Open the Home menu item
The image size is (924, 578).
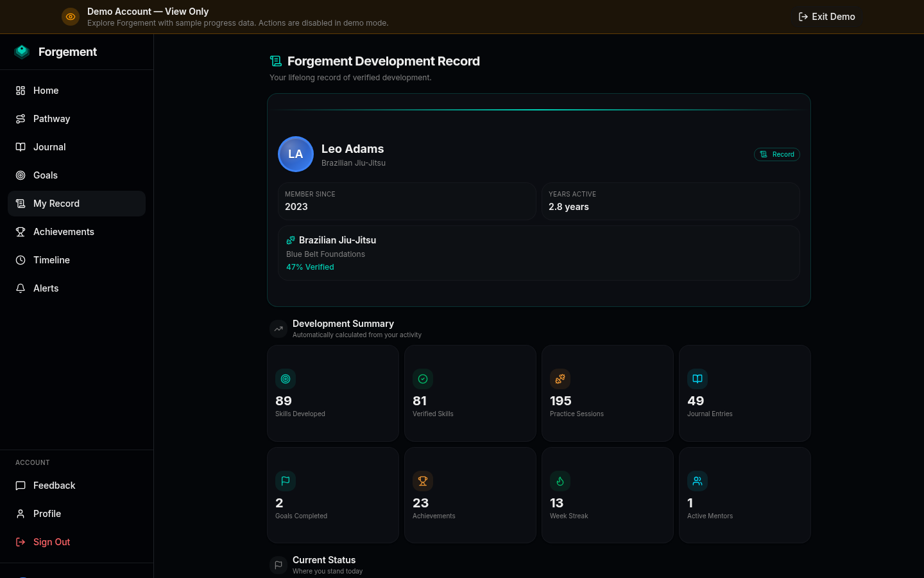click(x=76, y=91)
